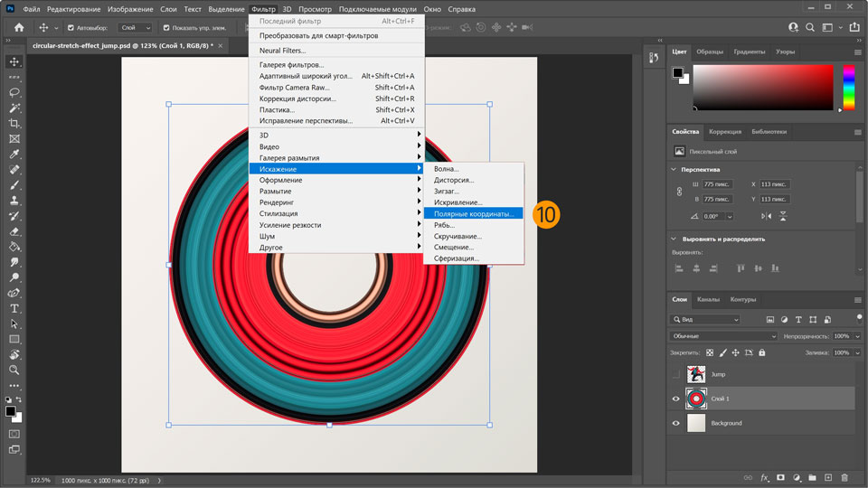This screenshot has height=488, width=868.
Task: Click the Home icon in options bar
Action: coord(19,27)
